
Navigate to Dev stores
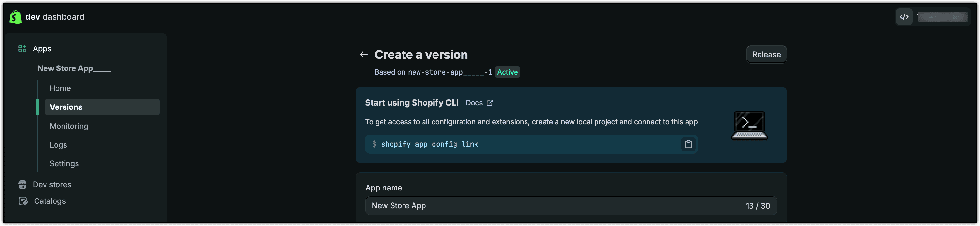tap(52, 185)
